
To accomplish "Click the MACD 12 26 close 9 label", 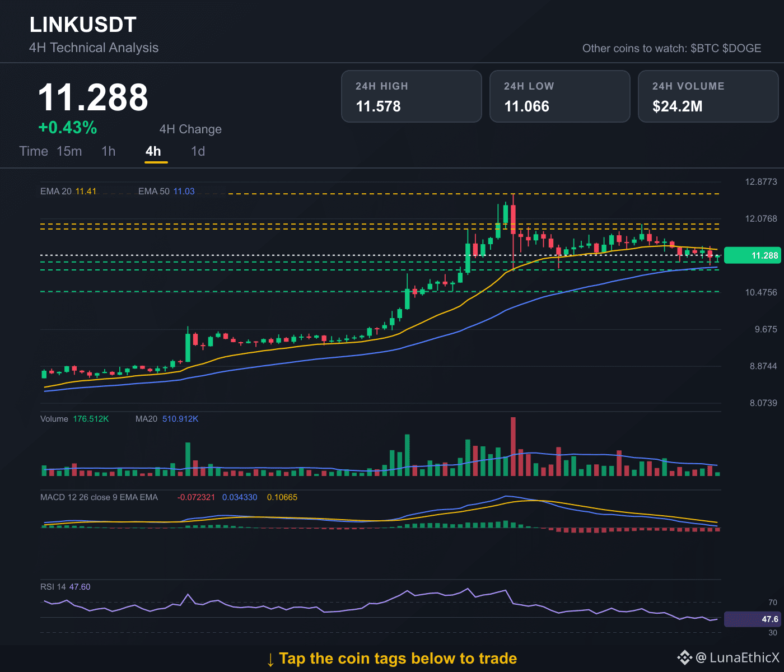I will pos(99,497).
